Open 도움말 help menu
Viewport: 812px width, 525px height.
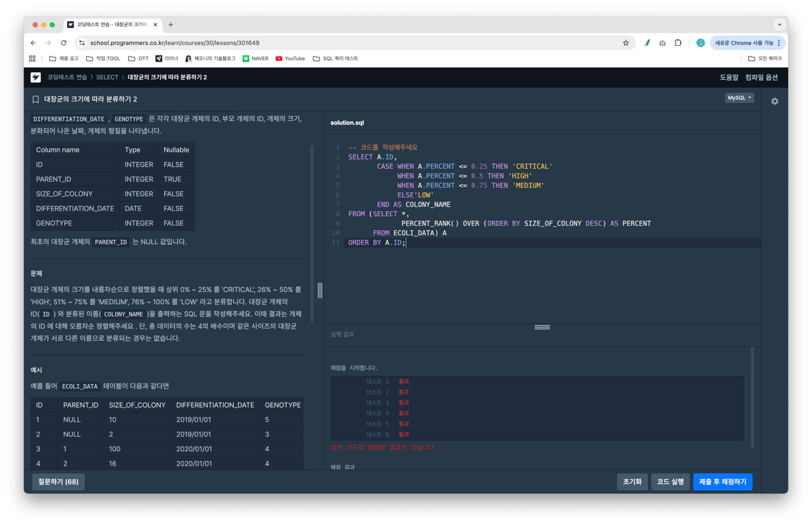tap(729, 77)
